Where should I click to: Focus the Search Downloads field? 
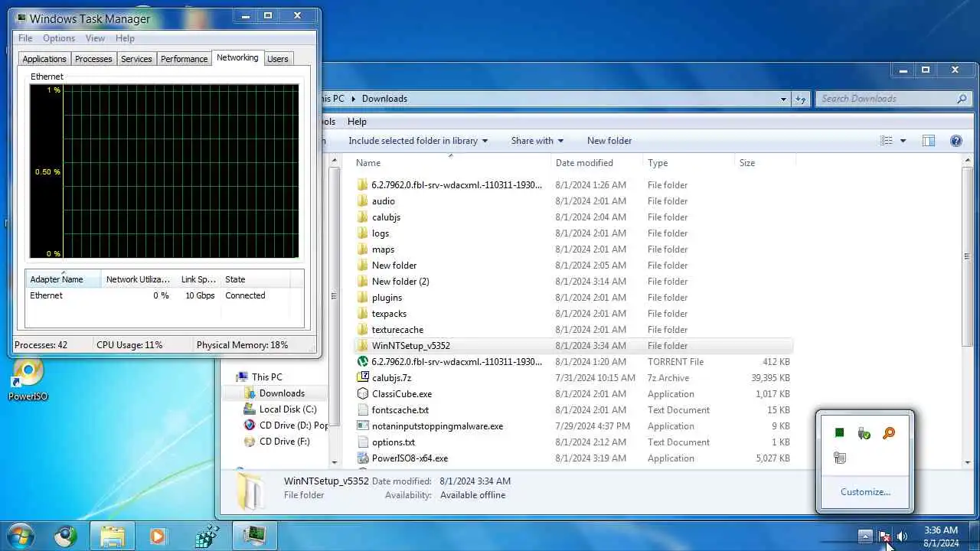tap(887, 99)
